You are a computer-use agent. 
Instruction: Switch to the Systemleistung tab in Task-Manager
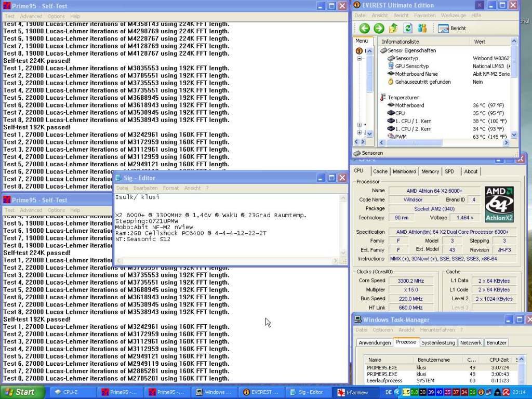pyautogui.click(x=438, y=343)
